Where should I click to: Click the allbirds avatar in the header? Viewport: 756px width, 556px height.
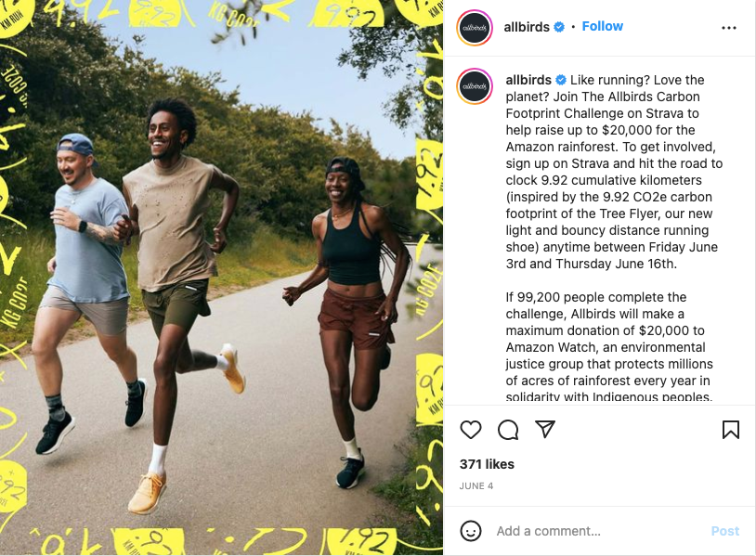475,28
